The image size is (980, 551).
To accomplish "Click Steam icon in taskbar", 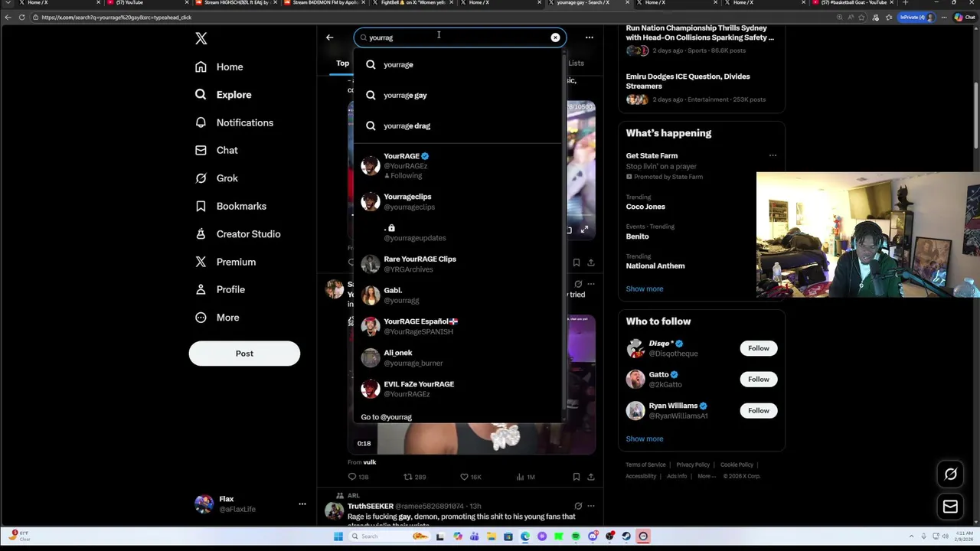I will [626, 536].
